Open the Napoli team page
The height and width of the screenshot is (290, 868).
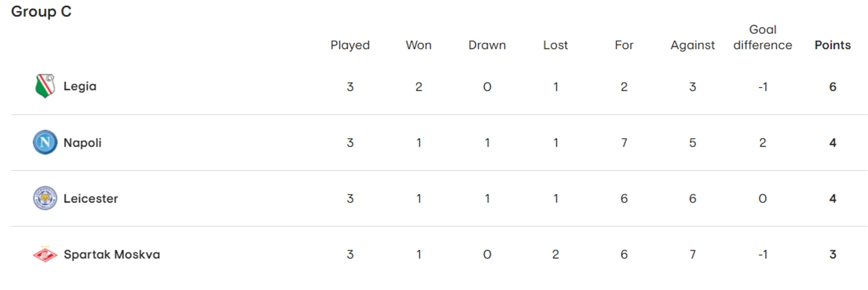point(82,143)
